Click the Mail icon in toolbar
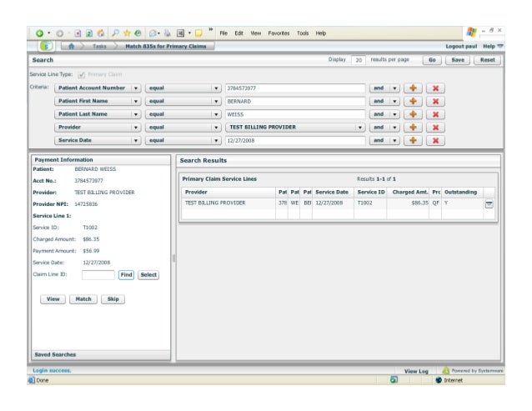This screenshot has height=411, width=532. 153,33
